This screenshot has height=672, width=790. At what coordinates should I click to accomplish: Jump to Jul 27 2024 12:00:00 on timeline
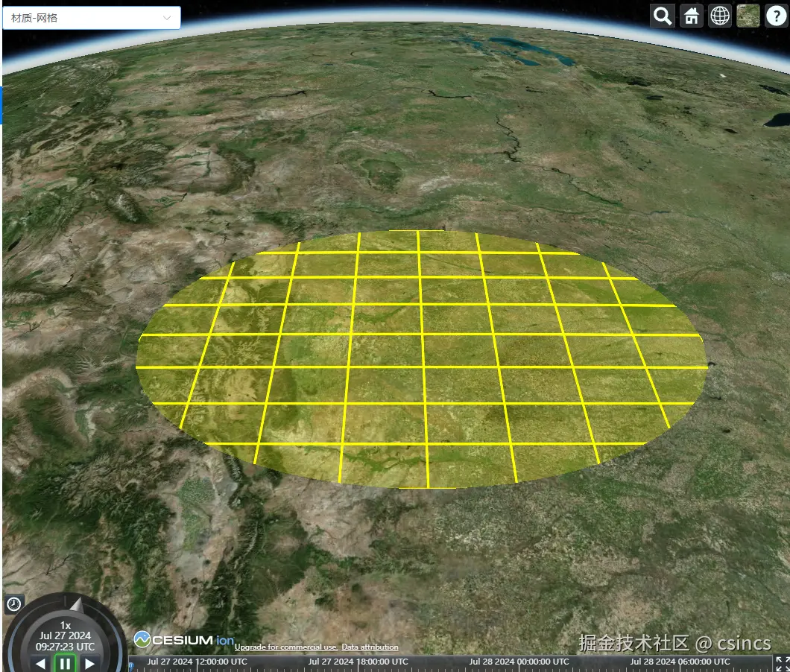coord(197,662)
